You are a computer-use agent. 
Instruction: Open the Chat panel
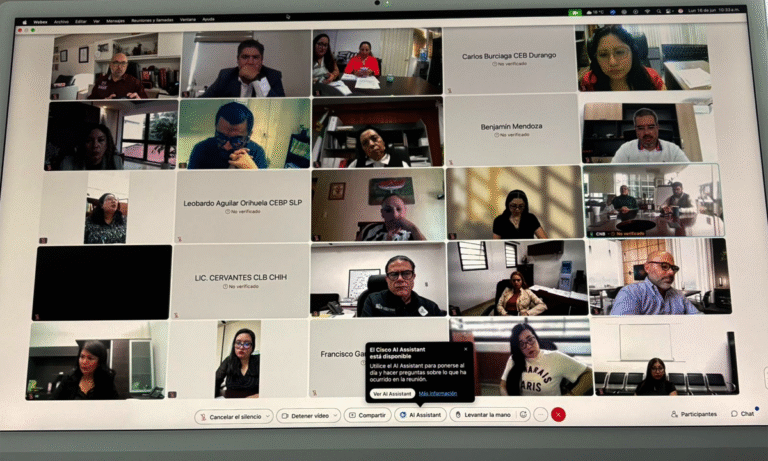coord(742,413)
